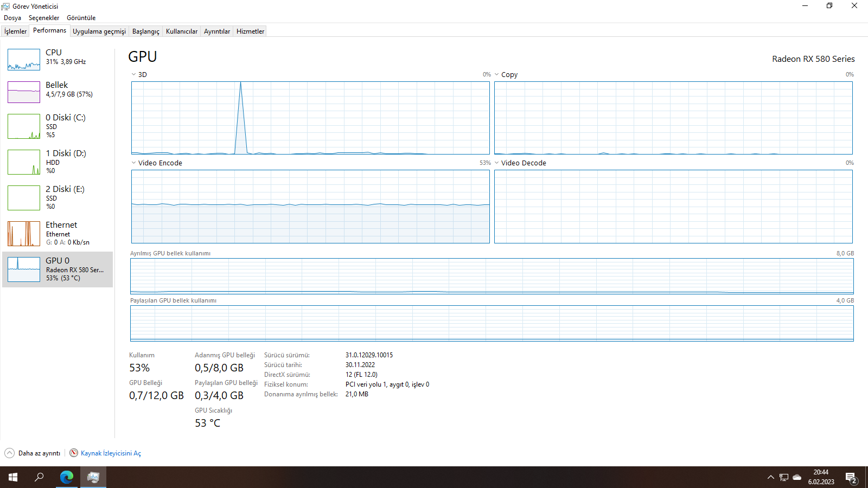This screenshot has width=868, height=488.
Task: Switch to the Performans tab
Action: pyautogui.click(x=49, y=30)
